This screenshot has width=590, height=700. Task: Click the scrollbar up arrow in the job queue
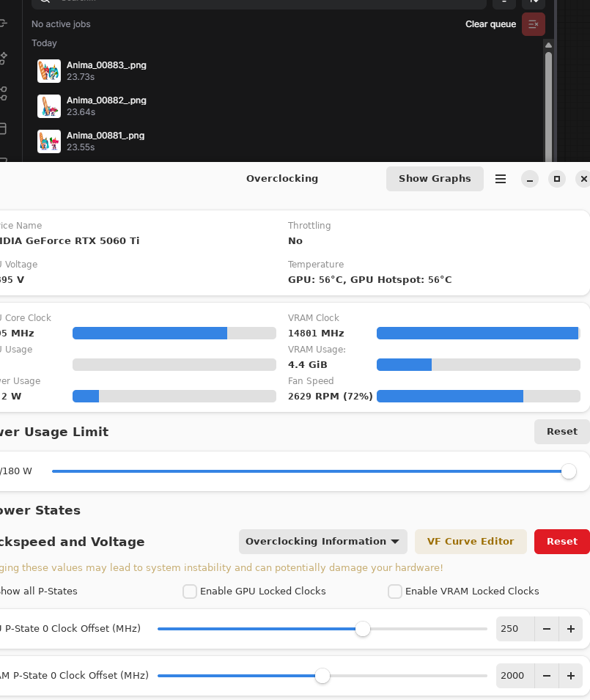coord(548,45)
